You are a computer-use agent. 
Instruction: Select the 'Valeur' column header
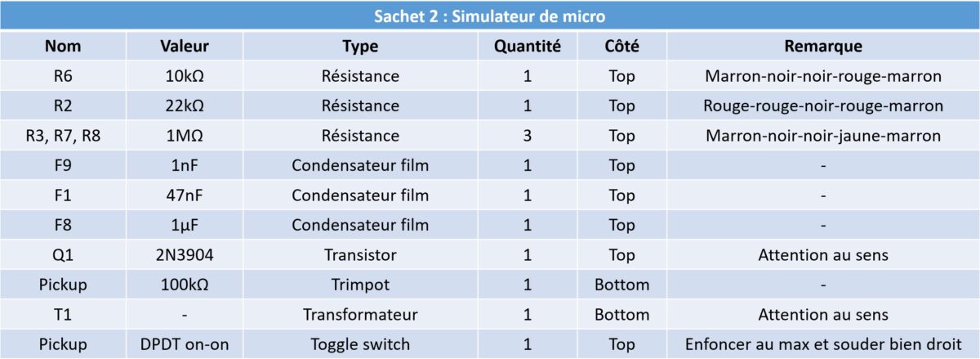[185, 47]
